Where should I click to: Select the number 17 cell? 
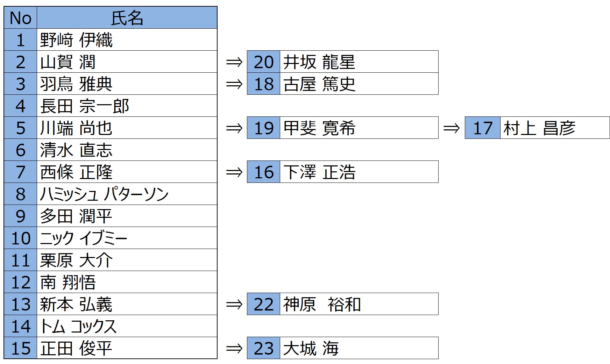(483, 128)
